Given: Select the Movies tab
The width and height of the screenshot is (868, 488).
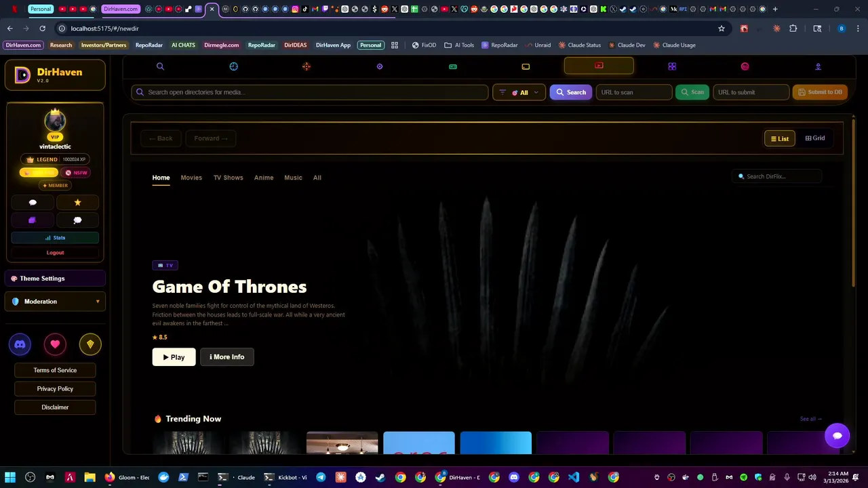Looking at the screenshot, I should point(191,178).
